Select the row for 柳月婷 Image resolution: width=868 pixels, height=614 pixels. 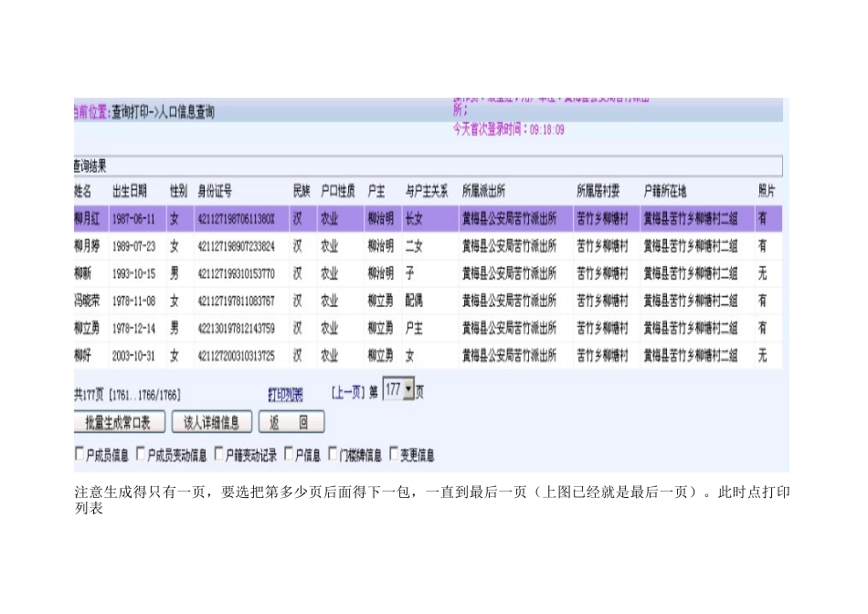pyautogui.click(x=428, y=246)
